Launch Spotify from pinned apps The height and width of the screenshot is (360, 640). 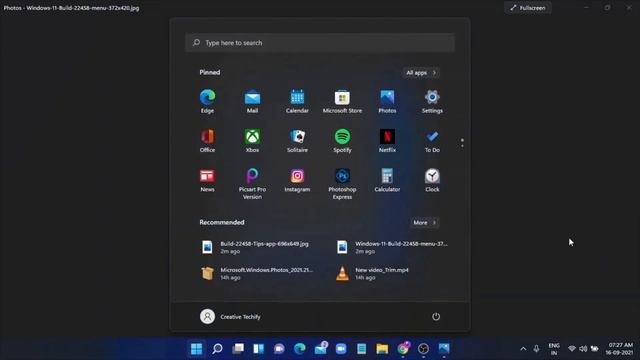(342, 140)
